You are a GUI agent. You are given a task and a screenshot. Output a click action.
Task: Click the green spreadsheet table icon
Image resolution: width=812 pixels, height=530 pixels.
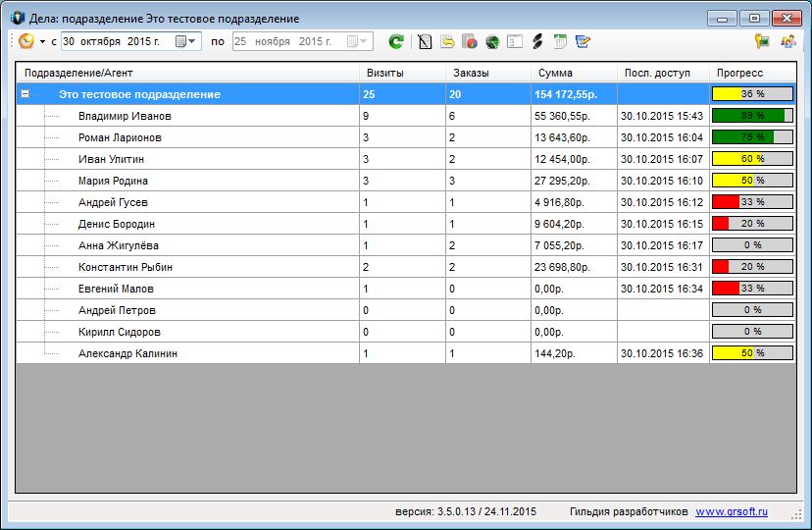[560, 41]
